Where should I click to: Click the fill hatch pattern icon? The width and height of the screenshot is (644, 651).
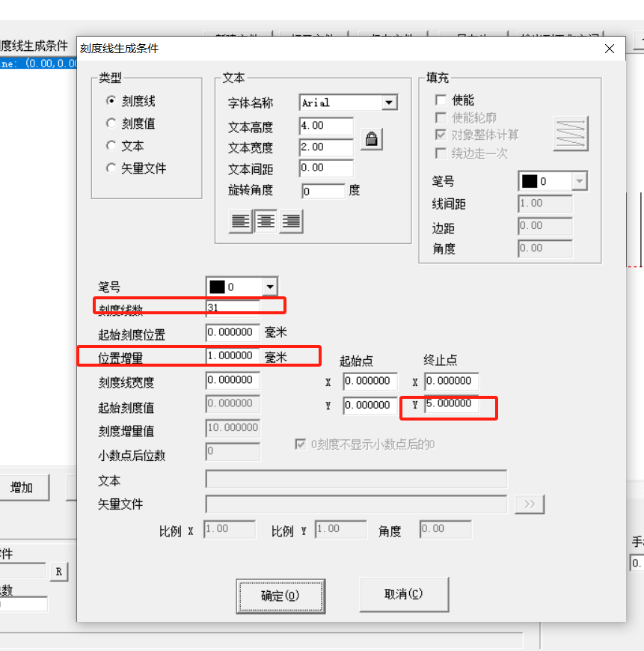coord(571,134)
